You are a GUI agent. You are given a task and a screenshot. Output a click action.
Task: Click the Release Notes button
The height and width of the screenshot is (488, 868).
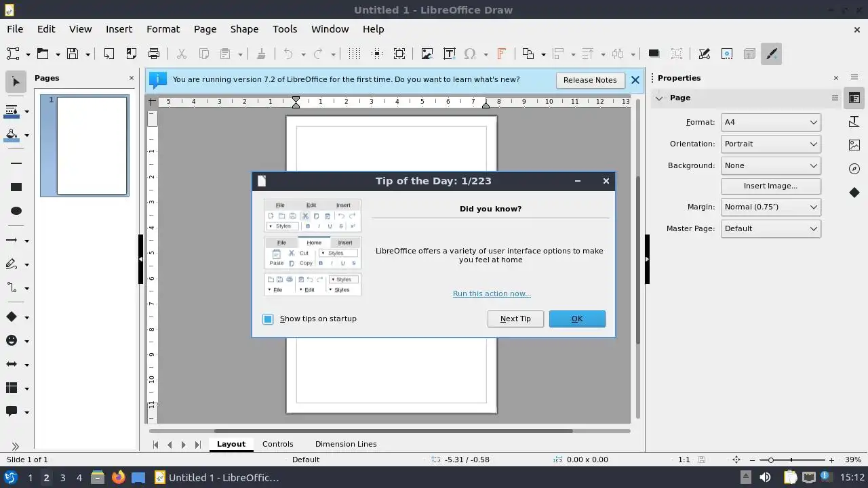[590, 80]
